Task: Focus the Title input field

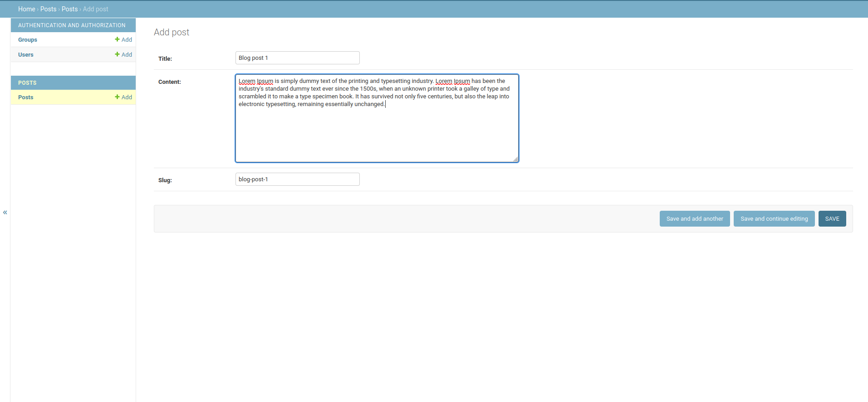Action: 297,58
